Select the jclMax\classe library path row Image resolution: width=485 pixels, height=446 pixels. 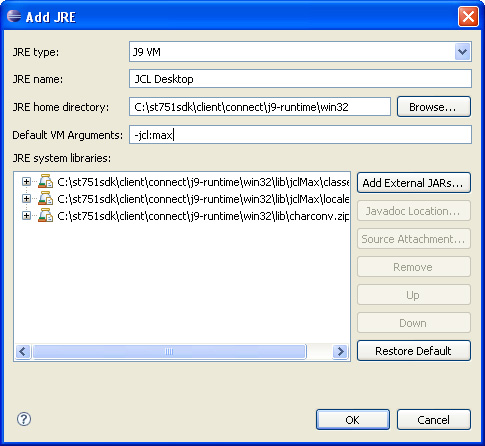[x=203, y=182]
